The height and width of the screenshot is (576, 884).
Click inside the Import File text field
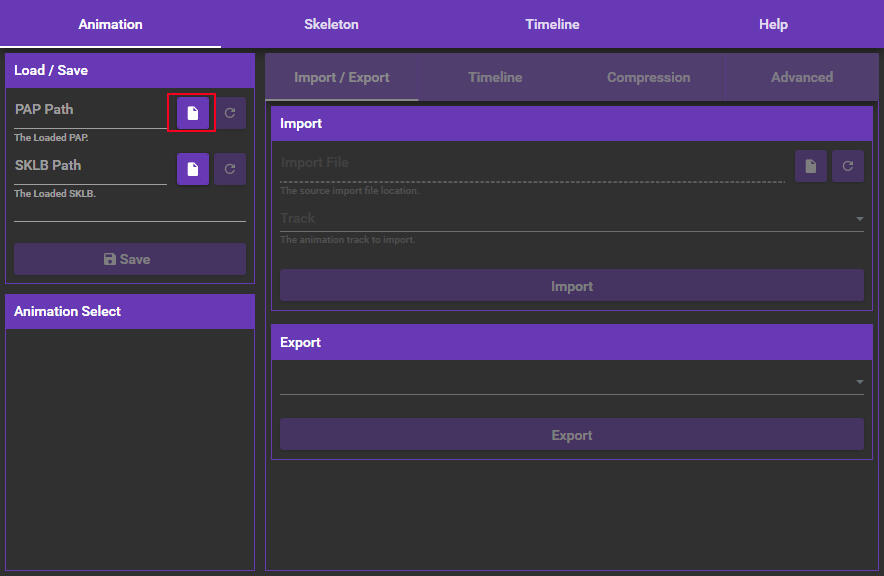click(x=500, y=162)
